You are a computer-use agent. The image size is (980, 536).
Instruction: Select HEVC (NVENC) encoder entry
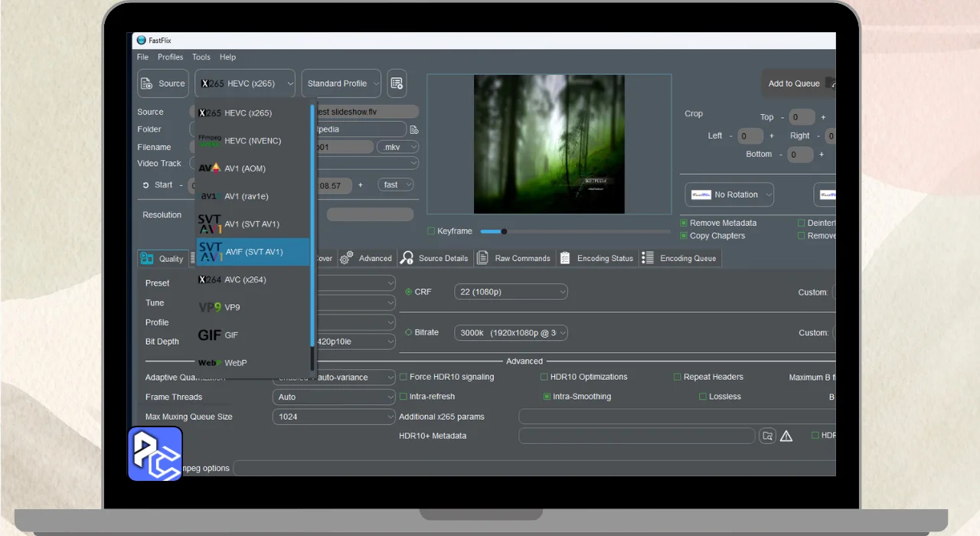point(253,141)
